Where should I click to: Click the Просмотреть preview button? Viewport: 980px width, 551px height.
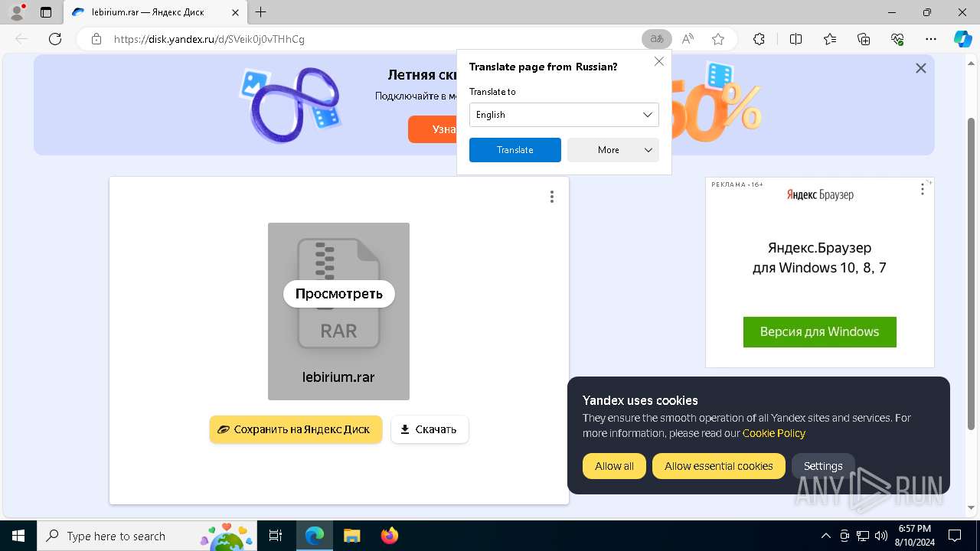pos(338,294)
